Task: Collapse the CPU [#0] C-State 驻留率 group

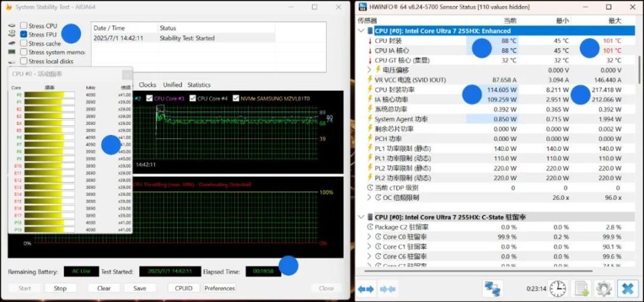Action: coord(361,217)
